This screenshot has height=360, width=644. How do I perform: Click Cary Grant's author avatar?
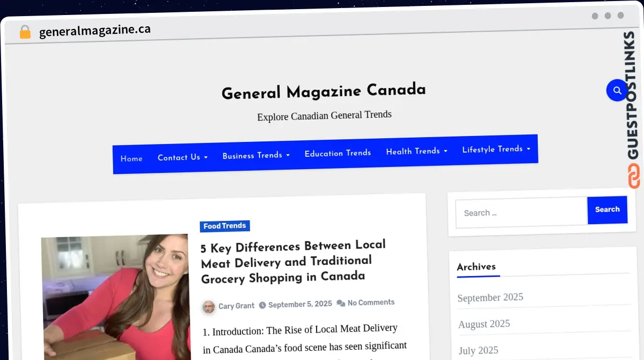click(x=209, y=307)
